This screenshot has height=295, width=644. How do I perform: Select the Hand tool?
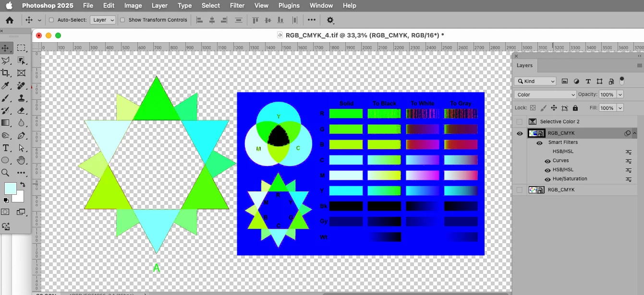(x=21, y=160)
